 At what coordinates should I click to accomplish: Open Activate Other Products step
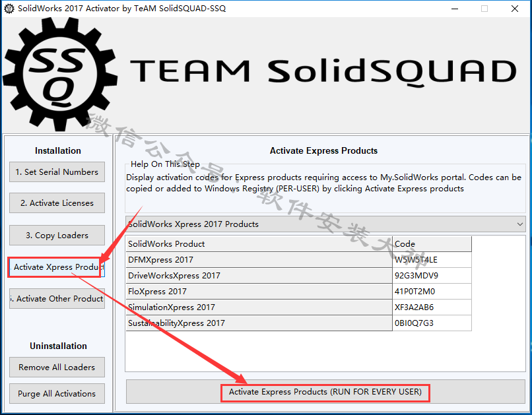click(x=57, y=298)
